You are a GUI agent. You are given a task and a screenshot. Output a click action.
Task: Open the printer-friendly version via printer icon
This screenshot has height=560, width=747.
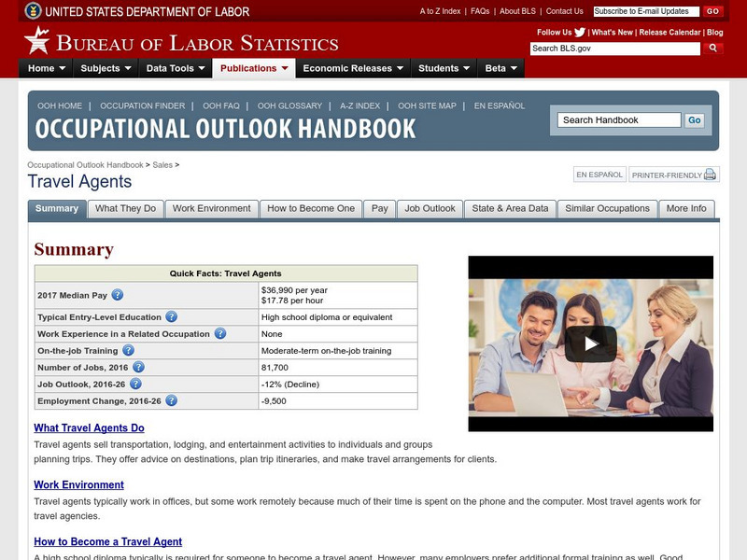(709, 174)
